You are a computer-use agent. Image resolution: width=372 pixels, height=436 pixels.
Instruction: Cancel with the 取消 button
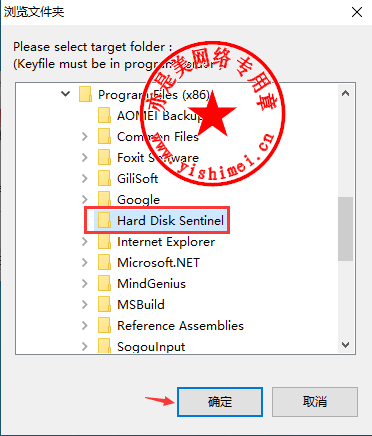click(x=315, y=402)
